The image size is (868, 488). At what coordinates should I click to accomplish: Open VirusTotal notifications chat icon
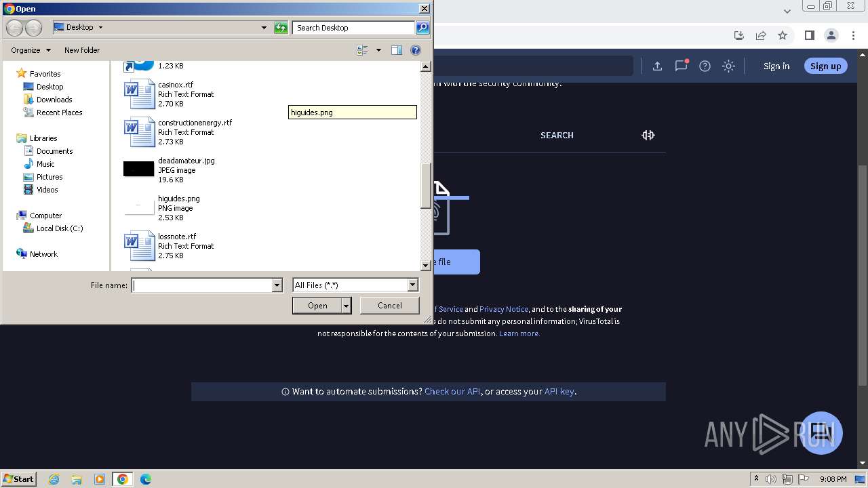[681, 66]
